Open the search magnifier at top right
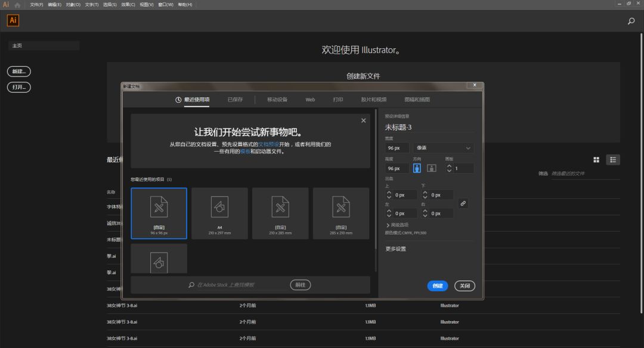 (631, 21)
